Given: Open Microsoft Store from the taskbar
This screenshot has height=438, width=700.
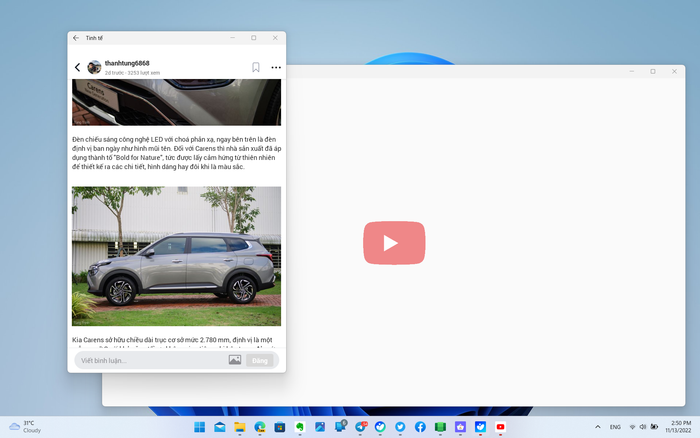Looking at the screenshot, I should pos(280,427).
